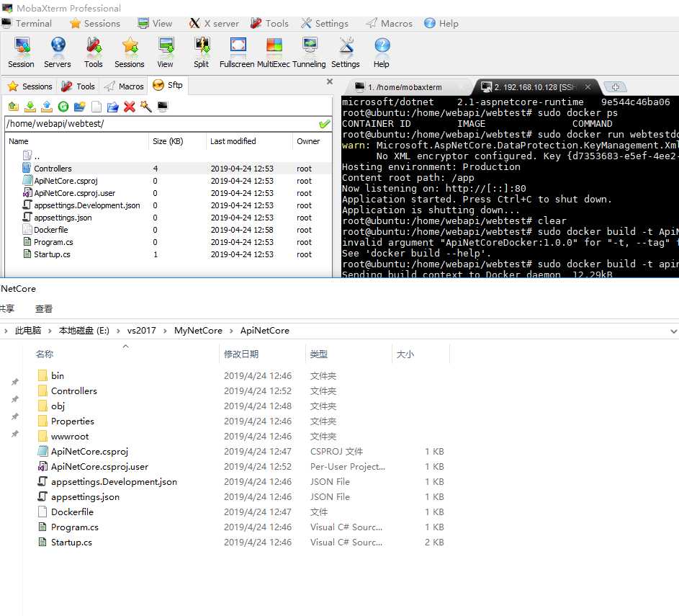679x616 pixels.
Task: Expand arrow after MyNetCore breadcrumb
Action: click(231, 331)
